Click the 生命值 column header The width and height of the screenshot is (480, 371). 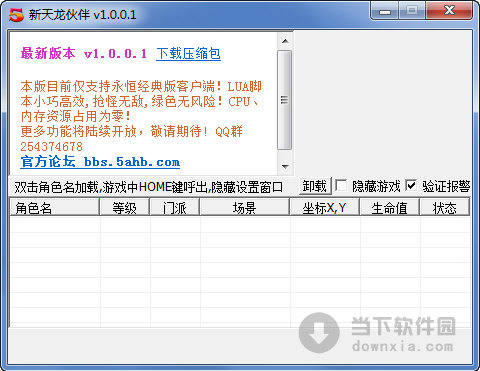[x=390, y=208]
